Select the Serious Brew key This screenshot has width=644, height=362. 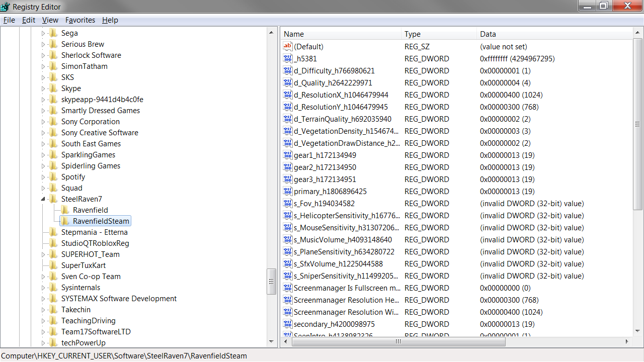tap(83, 44)
